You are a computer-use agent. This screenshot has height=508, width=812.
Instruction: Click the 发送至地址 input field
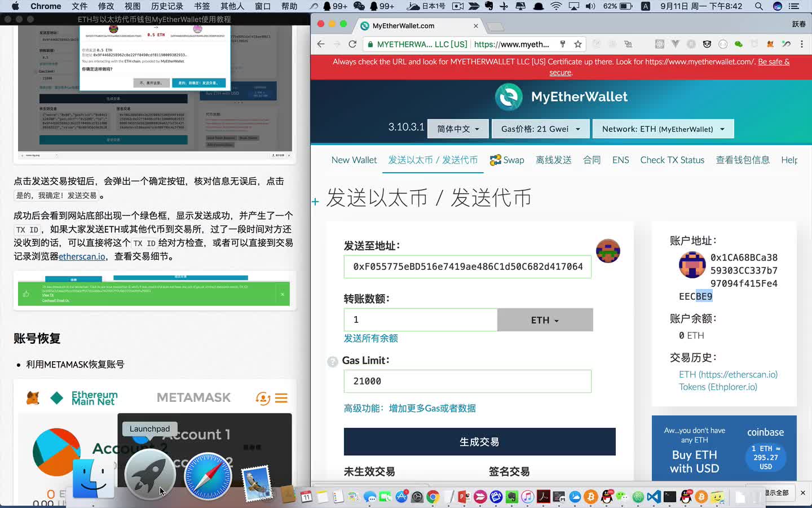(467, 267)
